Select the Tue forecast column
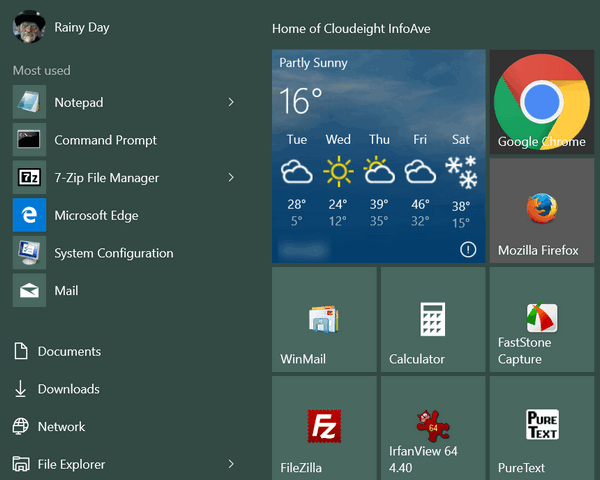 point(297,180)
